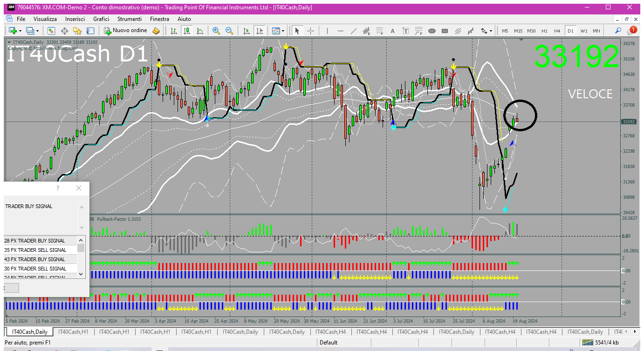This screenshot has width=644, height=351.
Task: Select the text label 'T' tool
Action: (x=405, y=31)
